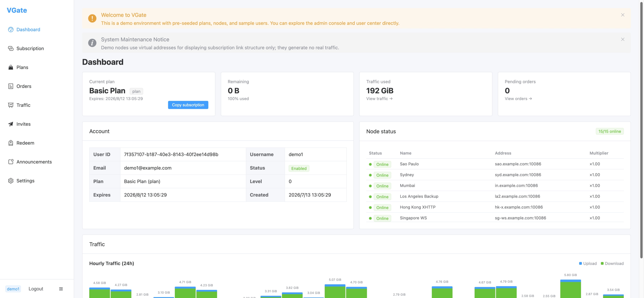Open the Invites menu item
The height and width of the screenshot is (298, 644).
click(37, 124)
